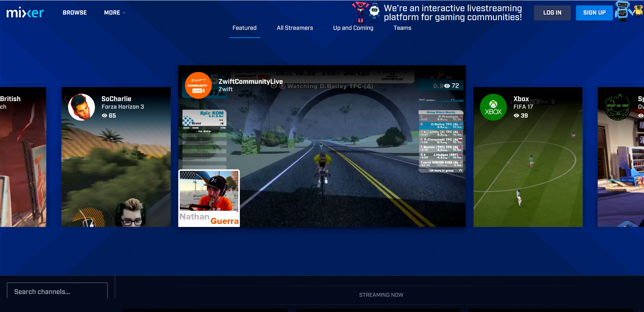Open the Xbox channel logo avatar

[493, 107]
